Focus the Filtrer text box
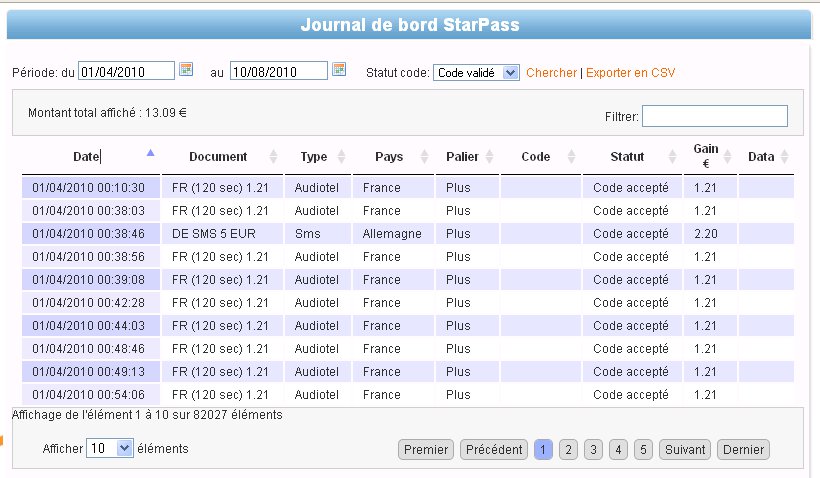This screenshot has height=478, width=820. click(x=715, y=116)
